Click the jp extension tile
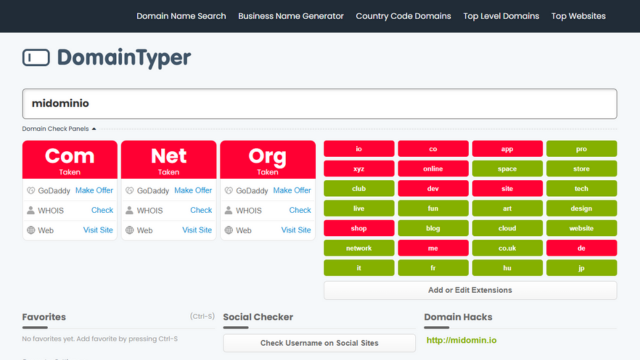 [582, 268]
